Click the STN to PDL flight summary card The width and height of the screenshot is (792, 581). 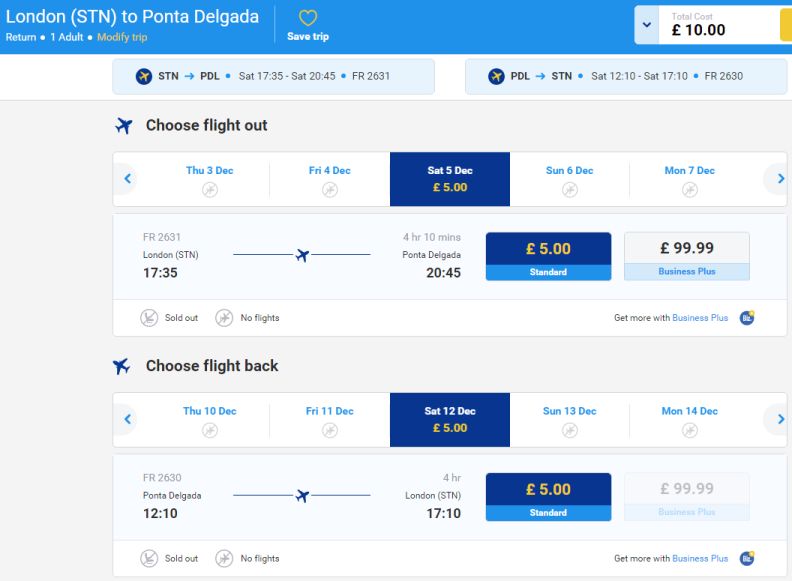pos(274,76)
